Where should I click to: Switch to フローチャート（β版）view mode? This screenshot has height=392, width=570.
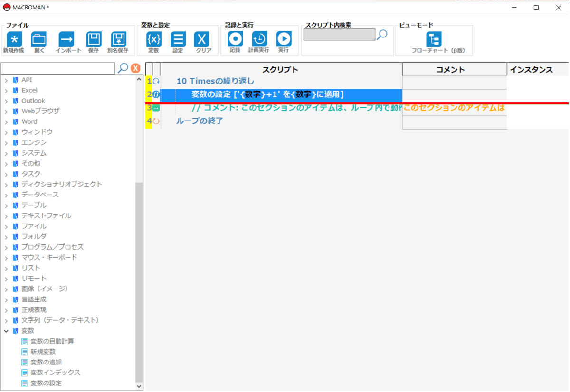(x=434, y=38)
